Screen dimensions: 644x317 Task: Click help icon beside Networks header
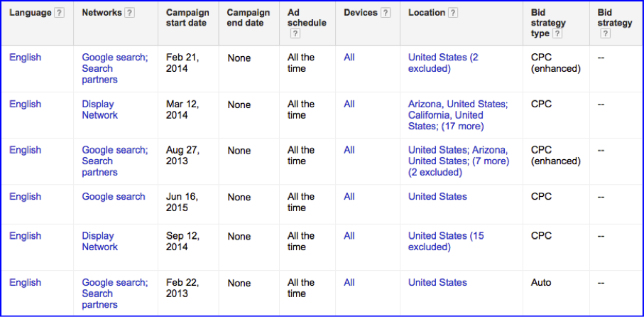coord(129,14)
